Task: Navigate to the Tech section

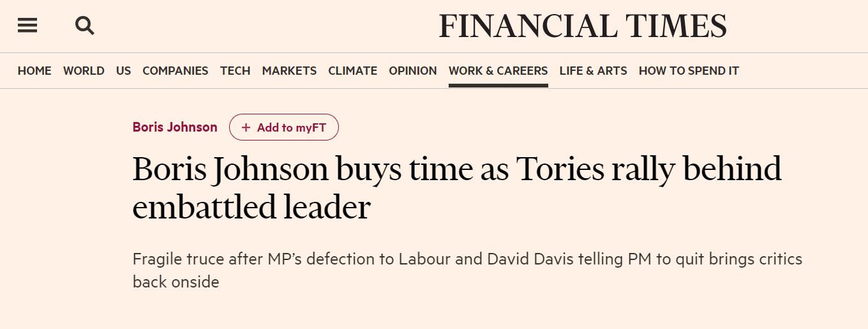Action: (236, 71)
